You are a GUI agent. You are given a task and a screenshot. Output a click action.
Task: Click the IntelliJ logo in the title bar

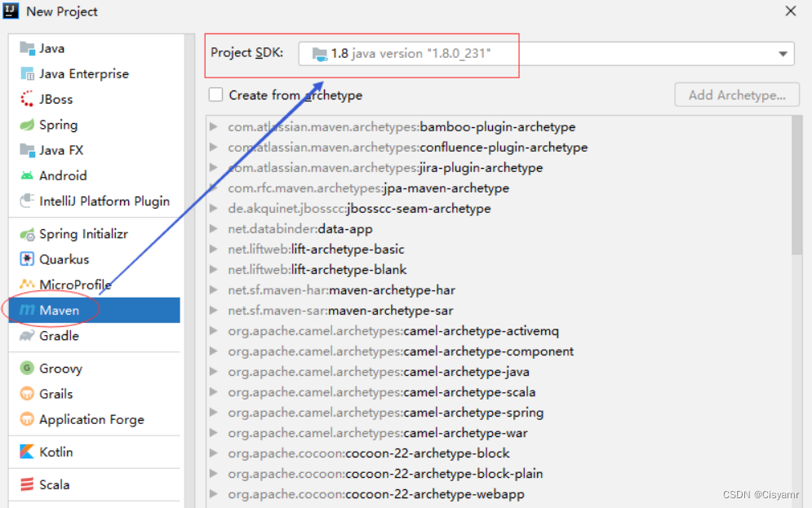tap(11, 11)
